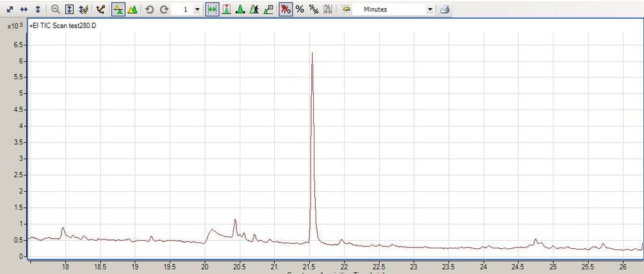Click the undo arrow in toolbar
The height and width of the screenshot is (274, 644).
(150, 9)
